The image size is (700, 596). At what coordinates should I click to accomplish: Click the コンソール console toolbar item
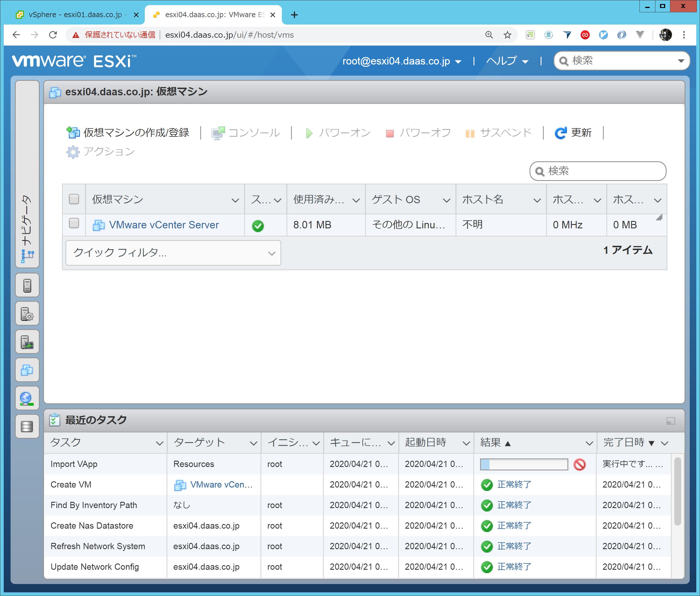point(246,133)
